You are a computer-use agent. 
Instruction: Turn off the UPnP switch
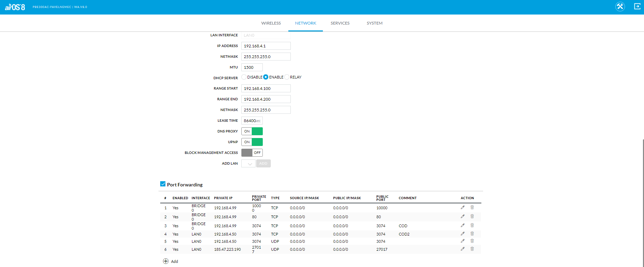(252, 142)
